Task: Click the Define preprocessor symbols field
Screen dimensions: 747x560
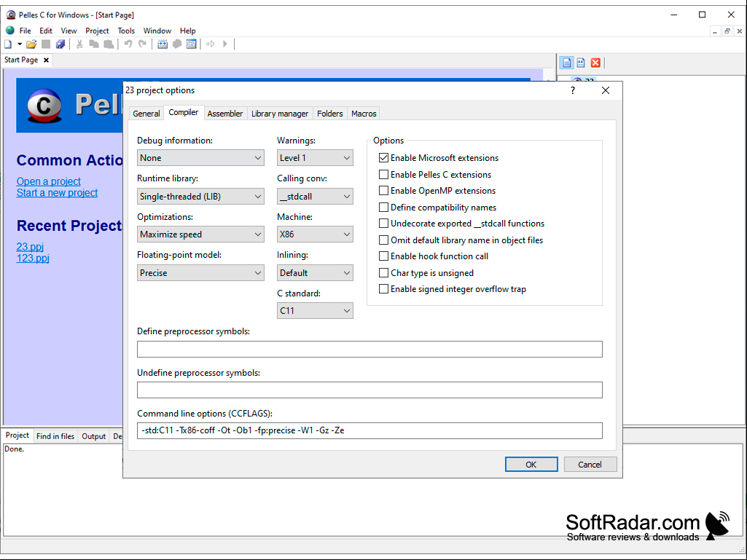Action: tap(369, 349)
